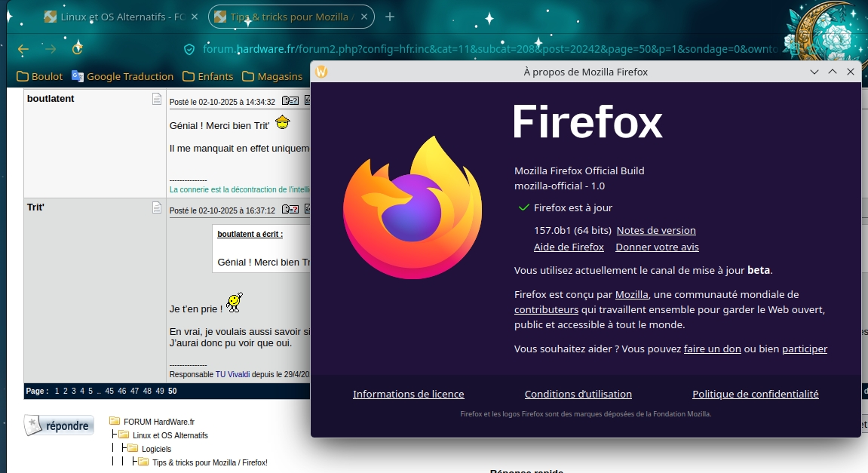
Task: Click the forward navigation arrow
Action: pos(51,49)
